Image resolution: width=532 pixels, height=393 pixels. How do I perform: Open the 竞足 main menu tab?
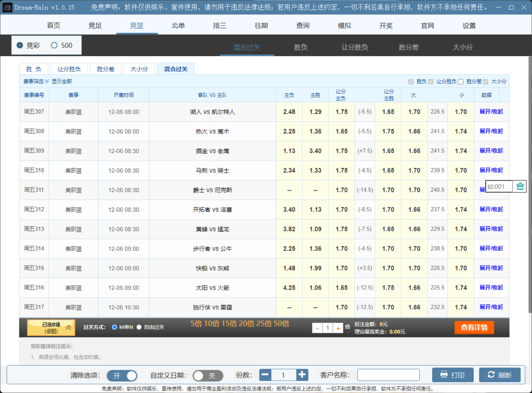click(95, 26)
